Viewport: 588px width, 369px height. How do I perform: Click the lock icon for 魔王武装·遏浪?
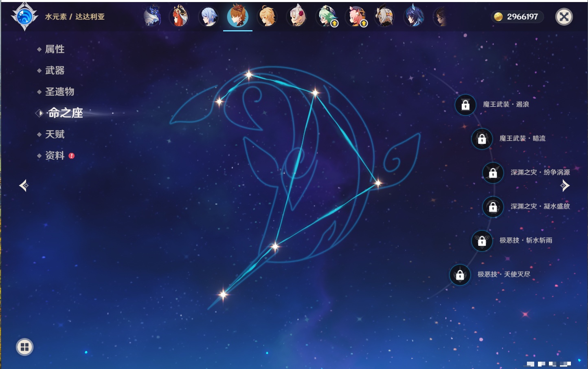click(x=465, y=105)
